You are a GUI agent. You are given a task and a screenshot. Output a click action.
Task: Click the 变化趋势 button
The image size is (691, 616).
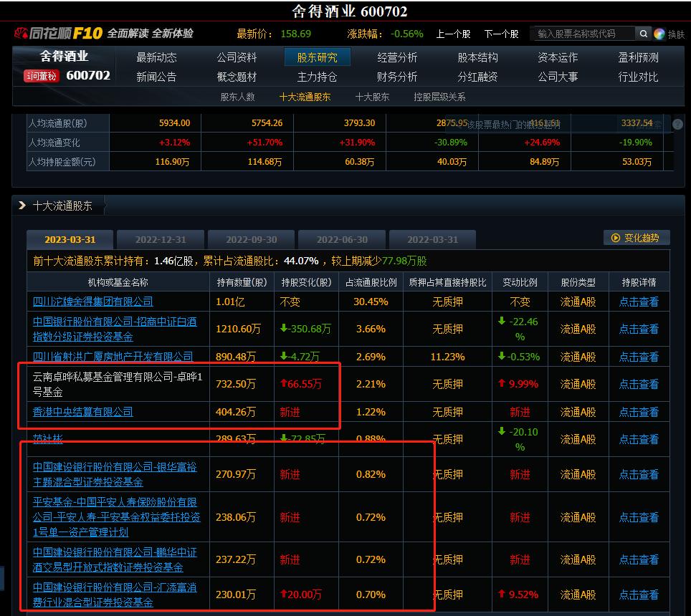pos(638,238)
